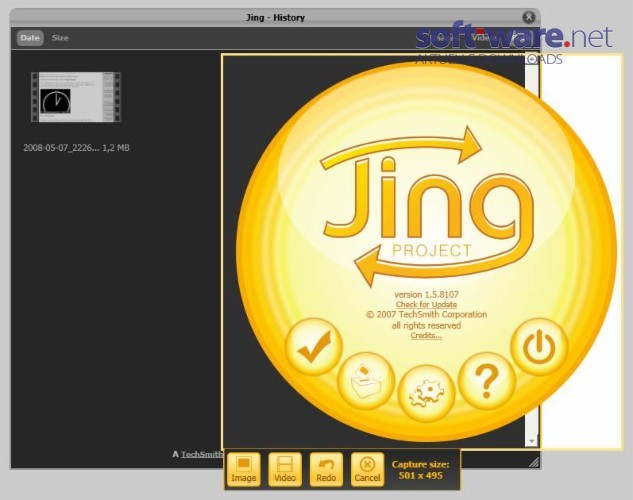This screenshot has width=633, height=500.
Task: Follow the Check for Update link
Action: click(x=426, y=305)
